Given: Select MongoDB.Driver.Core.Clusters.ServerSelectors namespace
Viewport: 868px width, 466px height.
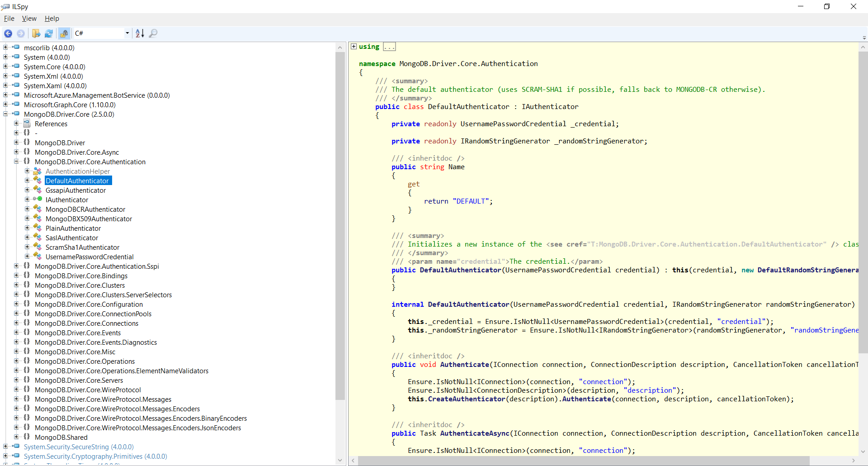Looking at the screenshot, I should (x=103, y=295).
